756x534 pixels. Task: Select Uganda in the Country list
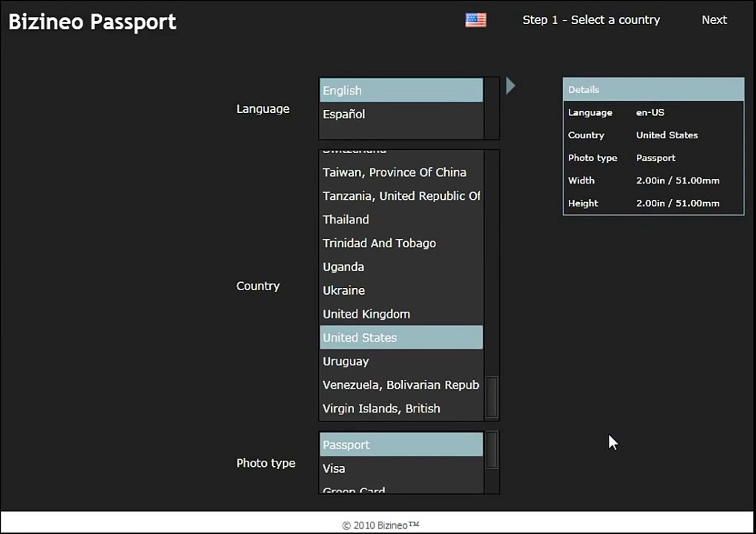pos(401,267)
